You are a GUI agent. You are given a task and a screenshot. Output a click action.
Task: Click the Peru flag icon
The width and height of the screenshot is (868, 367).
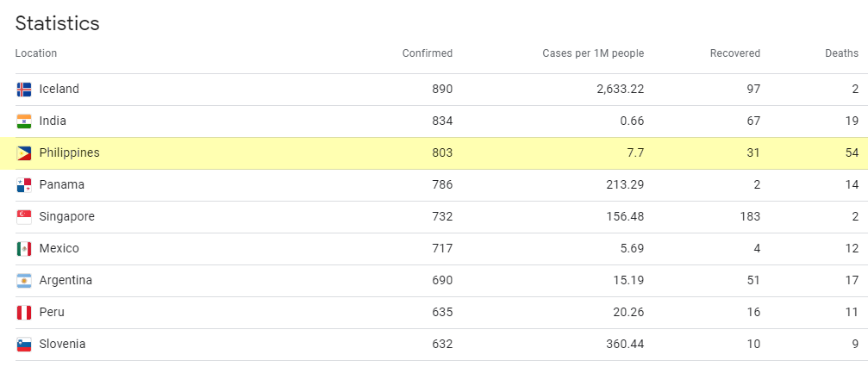pyautogui.click(x=24, y=313)
